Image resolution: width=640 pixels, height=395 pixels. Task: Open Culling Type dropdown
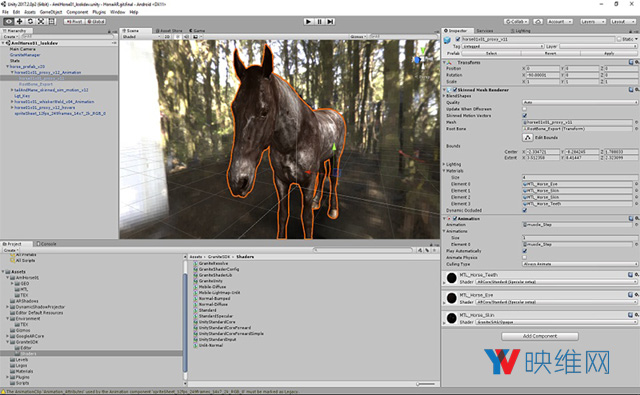[x=580, y=264]
